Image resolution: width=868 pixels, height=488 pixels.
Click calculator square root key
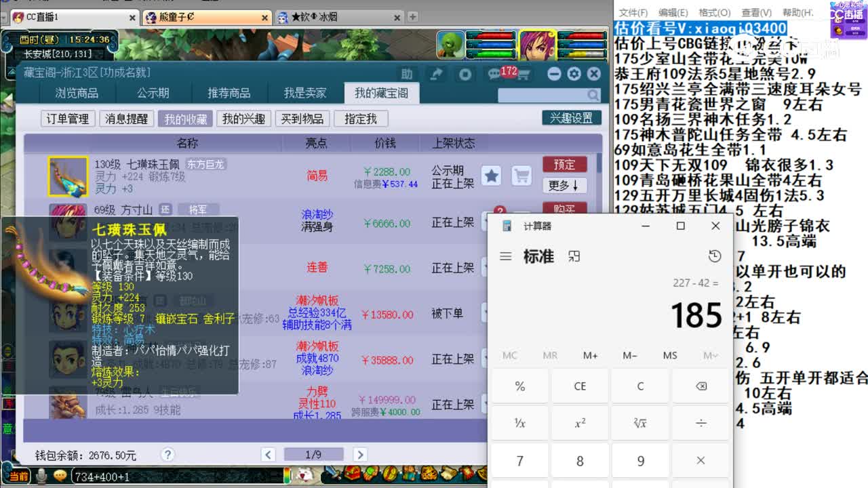(x=640, y=423)
